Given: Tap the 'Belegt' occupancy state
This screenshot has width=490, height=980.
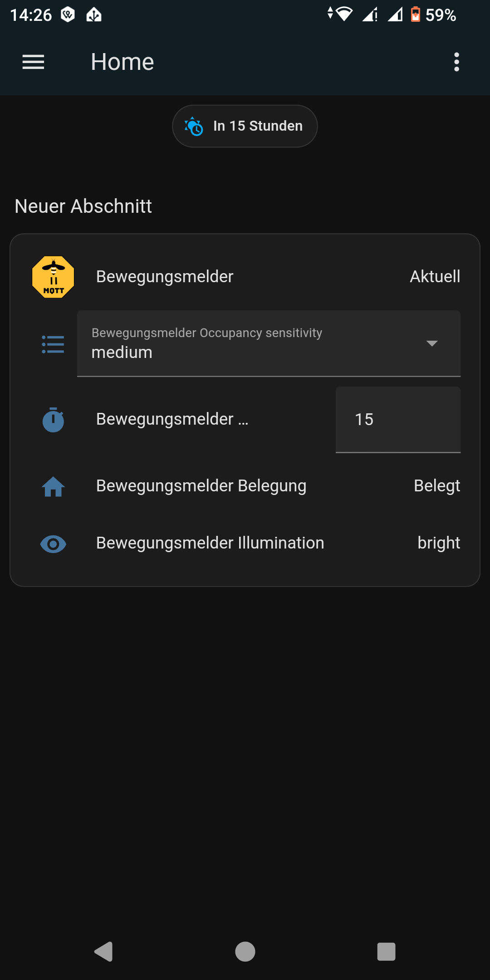Looking at the screenshot, I should pos(436,486).
